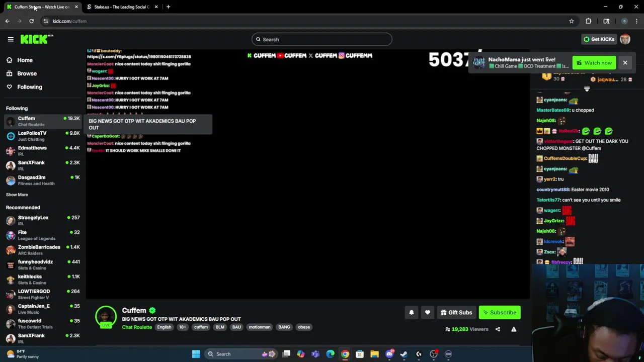Click the BAU tag
The image size is (644, 362).
(236, 327)
